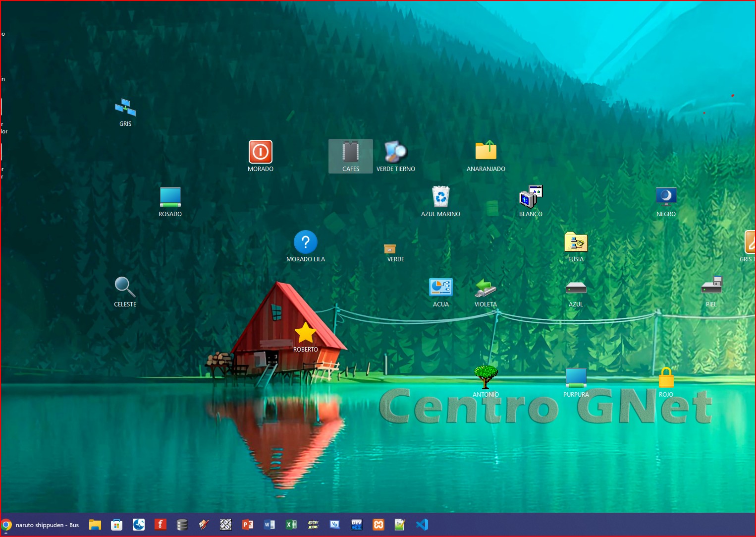This screenshot has height=537, width=756.
Task: Open the MORADO LILA help icon
Action: pyautogui.click(x=305, y=242)
